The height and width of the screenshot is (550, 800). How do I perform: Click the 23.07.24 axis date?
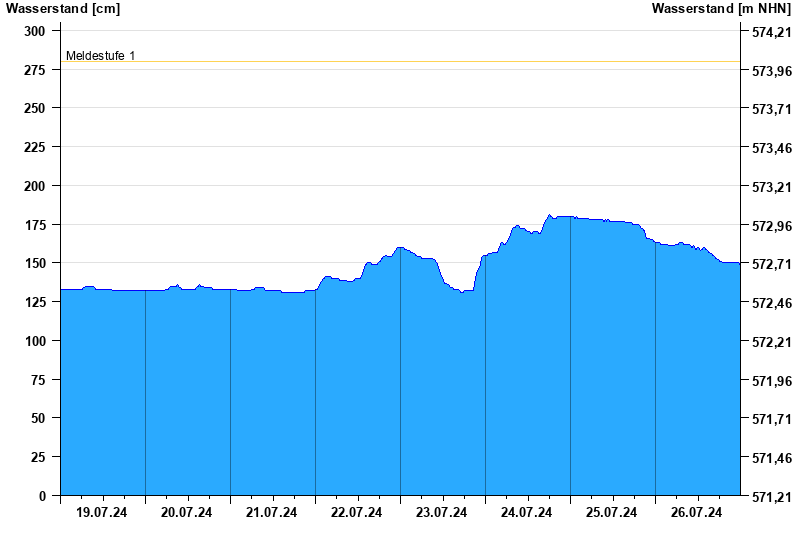click(442, 513)
